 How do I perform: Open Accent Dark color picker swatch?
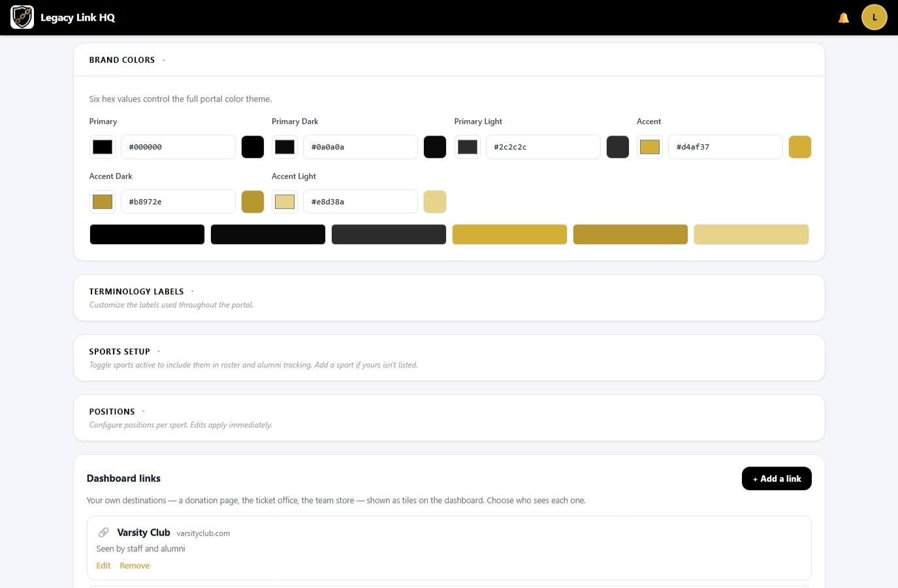tap(103, 202)
